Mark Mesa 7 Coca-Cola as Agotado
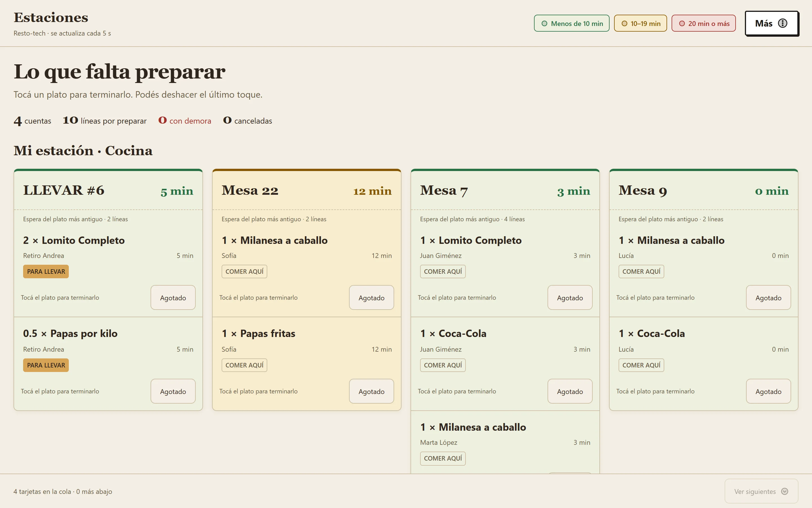812x508 pixels. 570,391
